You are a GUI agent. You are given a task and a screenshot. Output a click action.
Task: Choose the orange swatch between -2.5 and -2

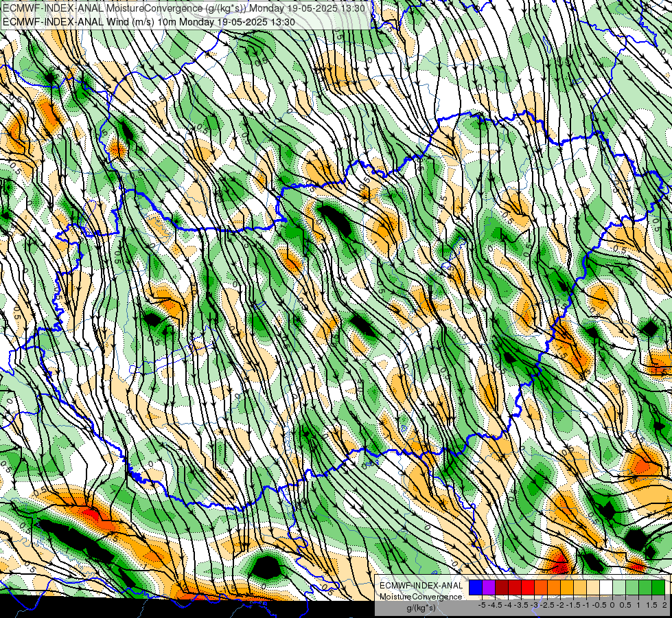(x=554, y=588)
